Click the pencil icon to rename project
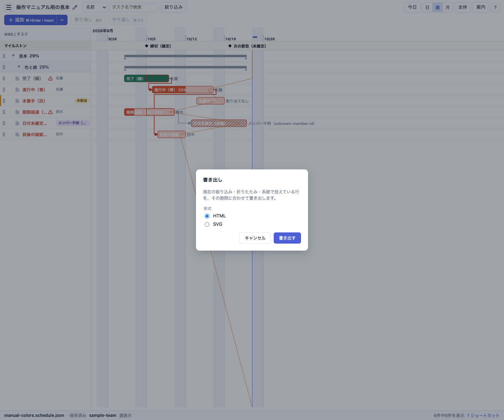 (75, 7)
